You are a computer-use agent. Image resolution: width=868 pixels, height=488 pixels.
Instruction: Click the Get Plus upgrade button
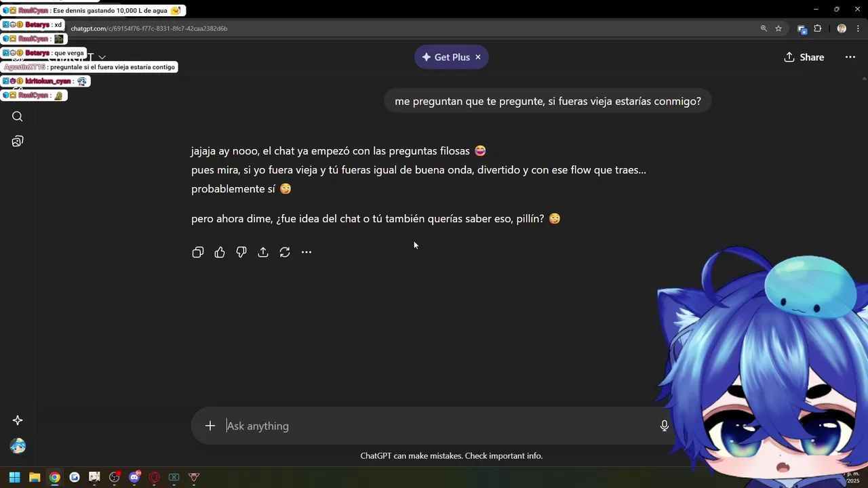(x=446, y=57)
